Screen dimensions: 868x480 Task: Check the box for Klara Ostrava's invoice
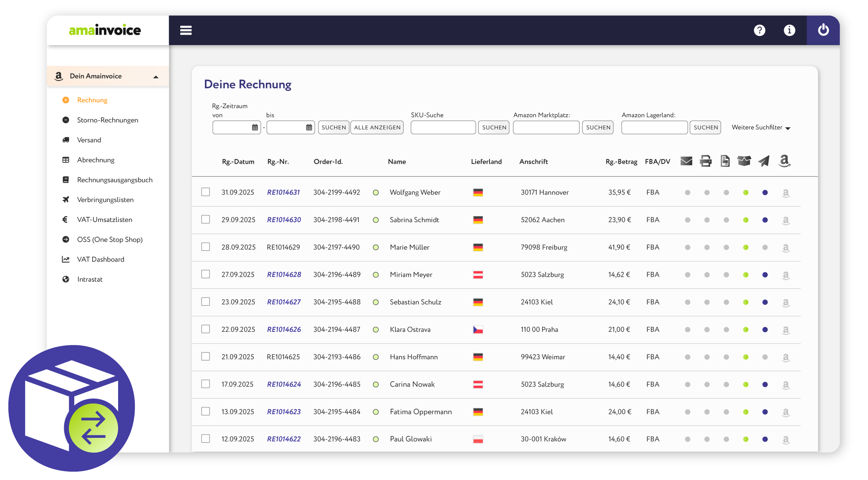pyautogui.click(x=205, y=329)
